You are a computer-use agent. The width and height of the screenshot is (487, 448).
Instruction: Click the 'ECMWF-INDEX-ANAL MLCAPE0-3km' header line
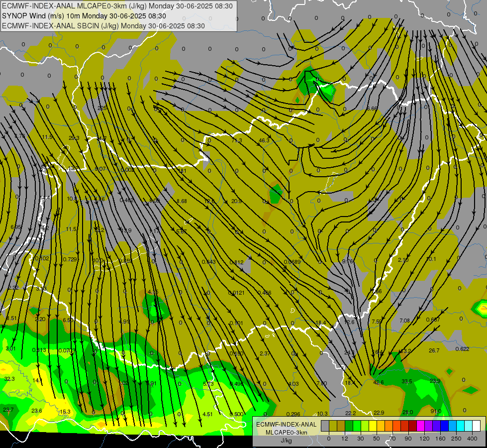coord(117,6)
